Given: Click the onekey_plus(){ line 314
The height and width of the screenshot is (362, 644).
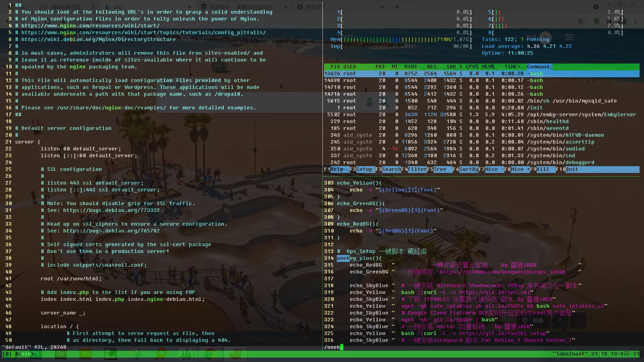Looking at the screenshot, I should click(359, 258).
